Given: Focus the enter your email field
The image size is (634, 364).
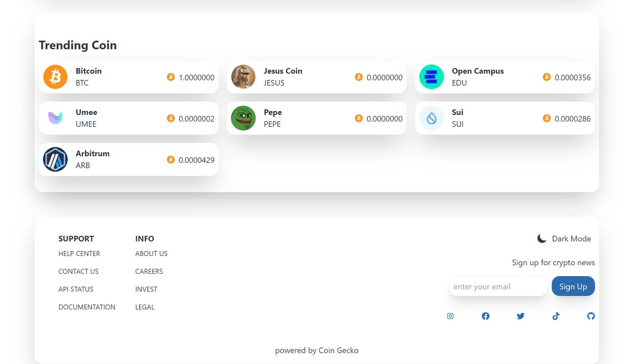Looking at the screenshot, I should coord(498,286).
